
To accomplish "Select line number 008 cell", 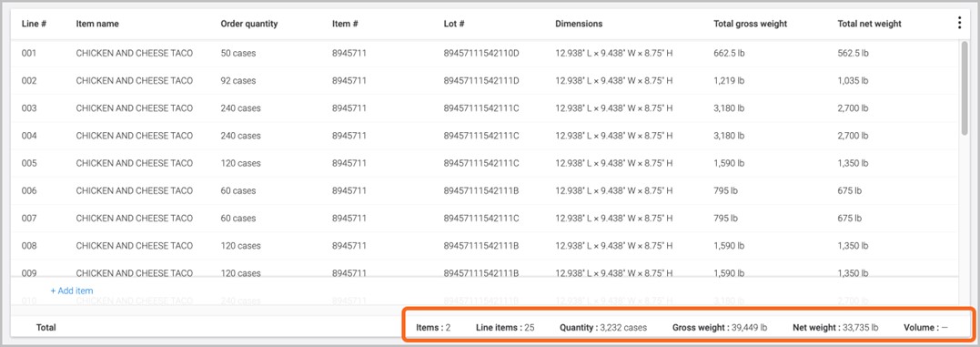I will pos(29,246).
